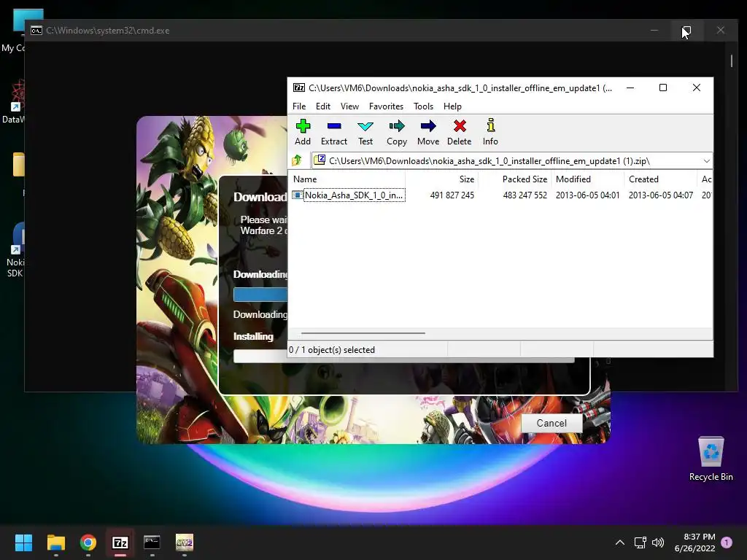Cancel the Garden Warfare 2 installer
This screenshot has height=560, width=747.
pos(551,423)
